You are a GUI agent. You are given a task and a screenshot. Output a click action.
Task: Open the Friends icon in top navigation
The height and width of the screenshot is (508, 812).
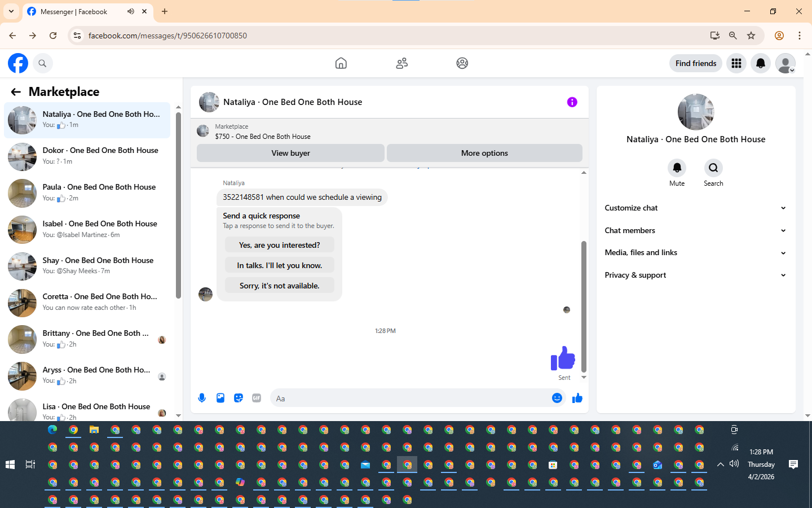[x=401, y=63]
